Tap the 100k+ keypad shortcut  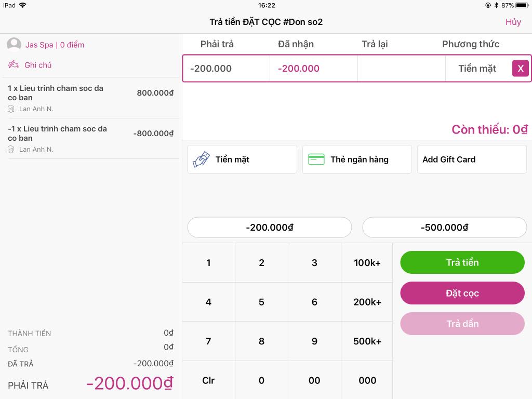(x=367, y=263)
